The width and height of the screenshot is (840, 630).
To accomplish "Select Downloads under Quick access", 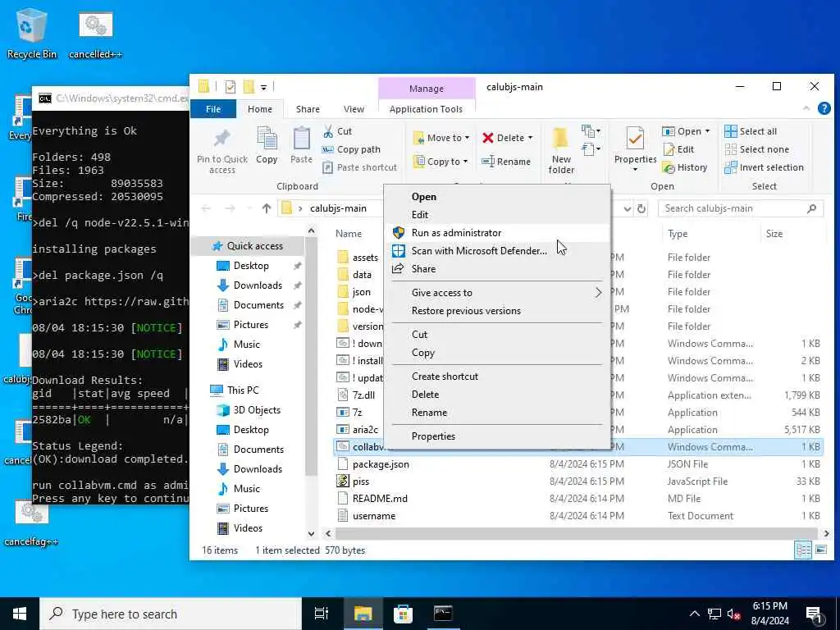I will coord(257,285).
